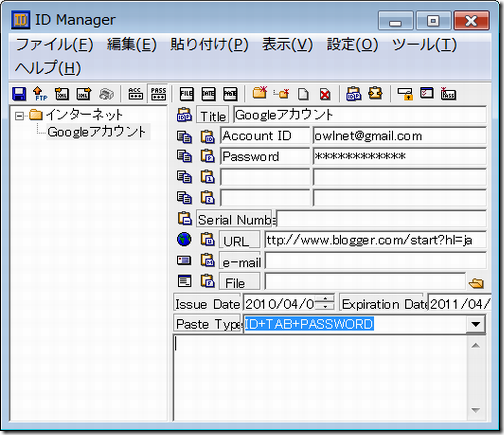Open the Paste Type dropdown arrow
This screenshot has height=435, width=504.
pos(476,324)
